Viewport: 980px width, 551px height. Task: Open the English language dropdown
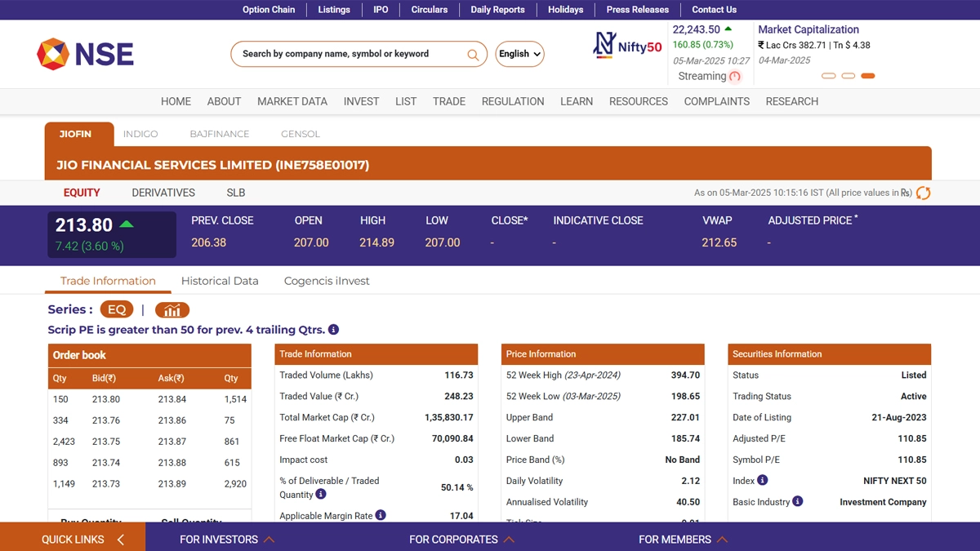click(x=519, y=54)
